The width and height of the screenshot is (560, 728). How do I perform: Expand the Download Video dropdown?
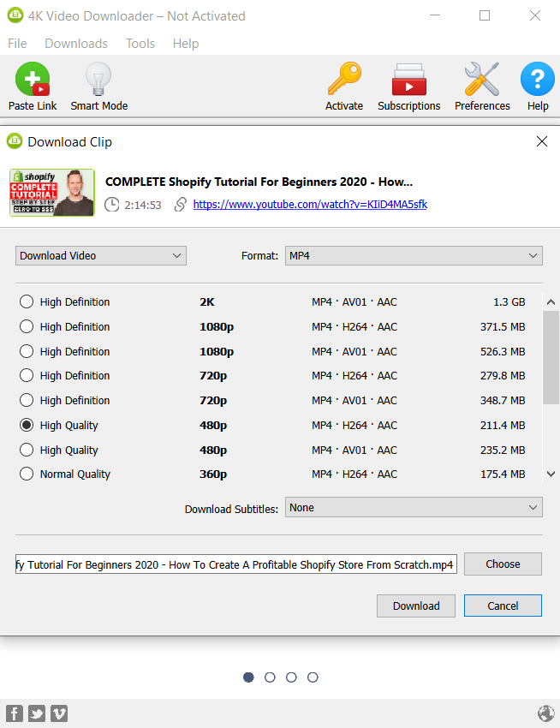(101, 255)
